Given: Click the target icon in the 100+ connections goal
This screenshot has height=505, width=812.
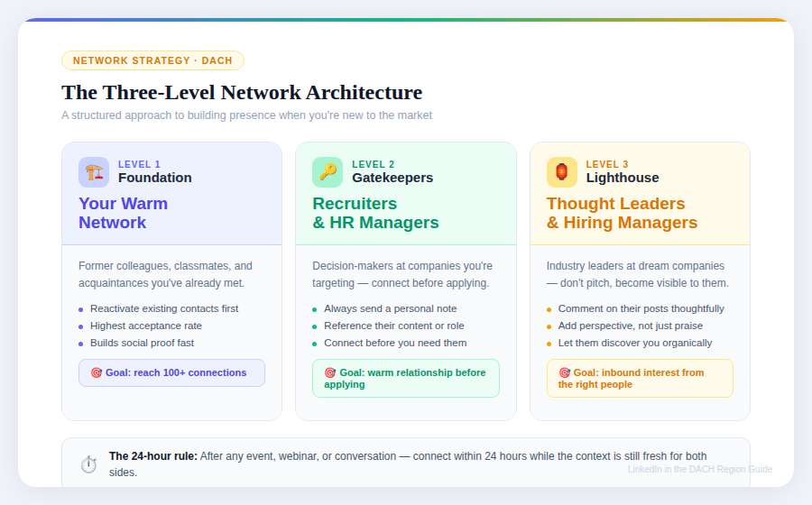Looking at the screenshot, I should click(x=97, y=372).
